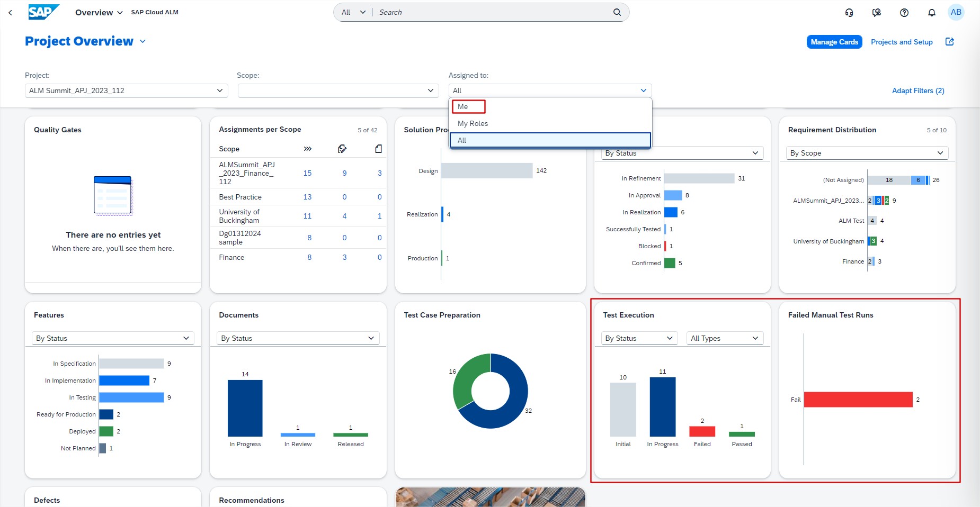Image resolution: width=980 pixels, height=507 pixels.
Task: Open the All Types dropdown in Test Execution
Action: coord(724,338)
